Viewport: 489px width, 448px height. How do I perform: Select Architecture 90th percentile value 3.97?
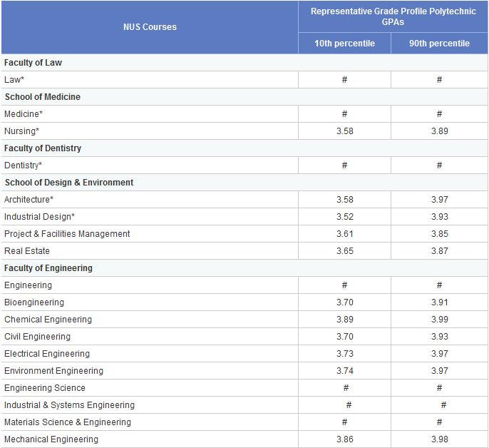pos(439,200)
